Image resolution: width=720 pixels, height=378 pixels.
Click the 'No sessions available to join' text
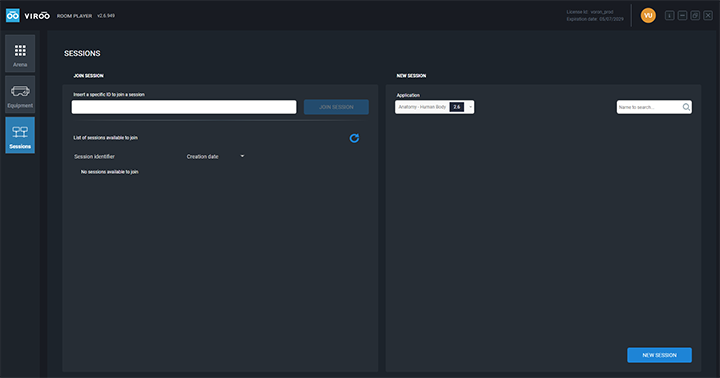[x=109, y=172]
